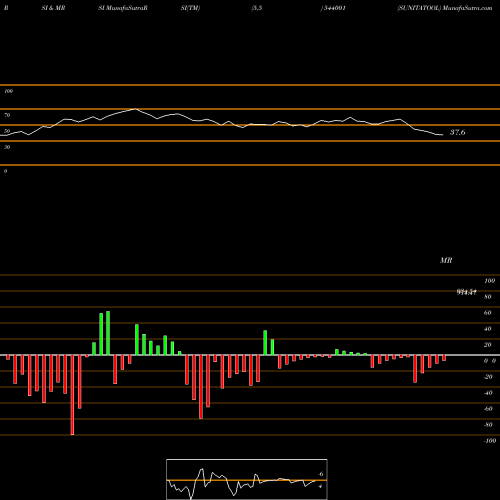Screen dimensions: 500x500
Task: Click the 70 label on the RSI axis
Action: pos(7,115)
